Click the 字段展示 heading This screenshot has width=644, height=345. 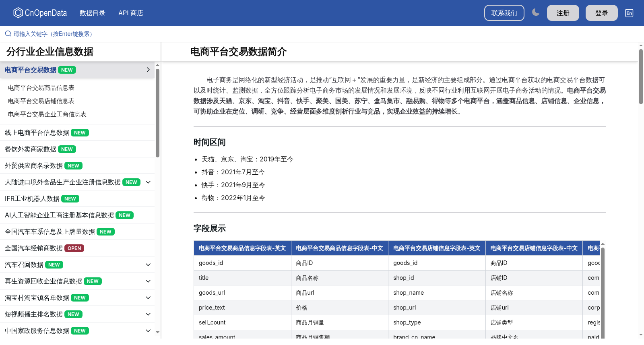(210, 228)
